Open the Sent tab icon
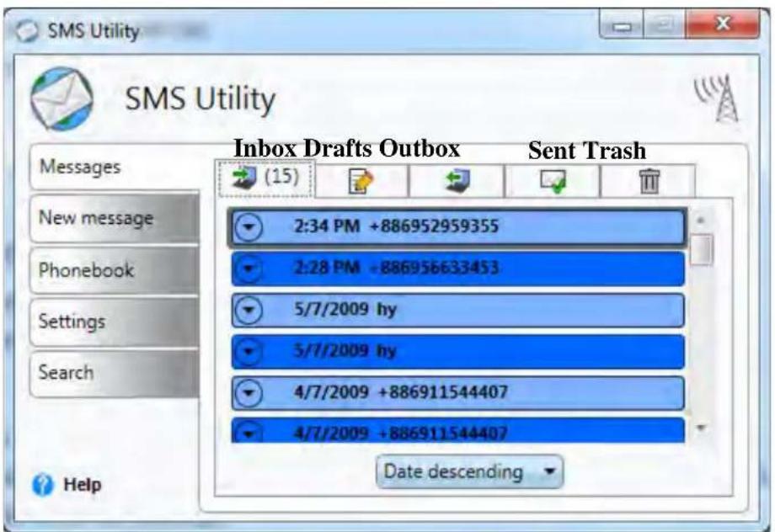The width and height of the screenshot is (775, 532). click(x=553, y=181)
